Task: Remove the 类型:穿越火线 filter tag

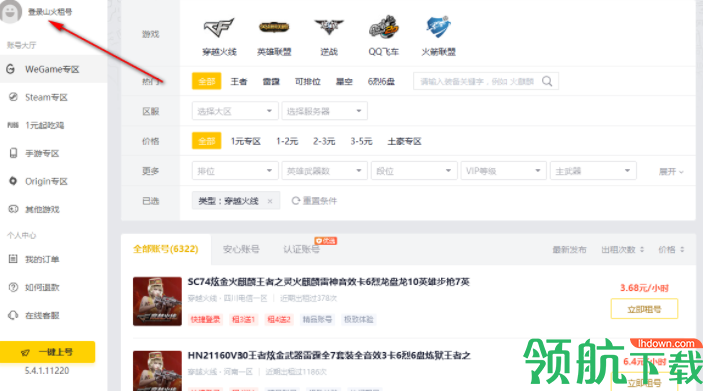Action: point(270,201)
